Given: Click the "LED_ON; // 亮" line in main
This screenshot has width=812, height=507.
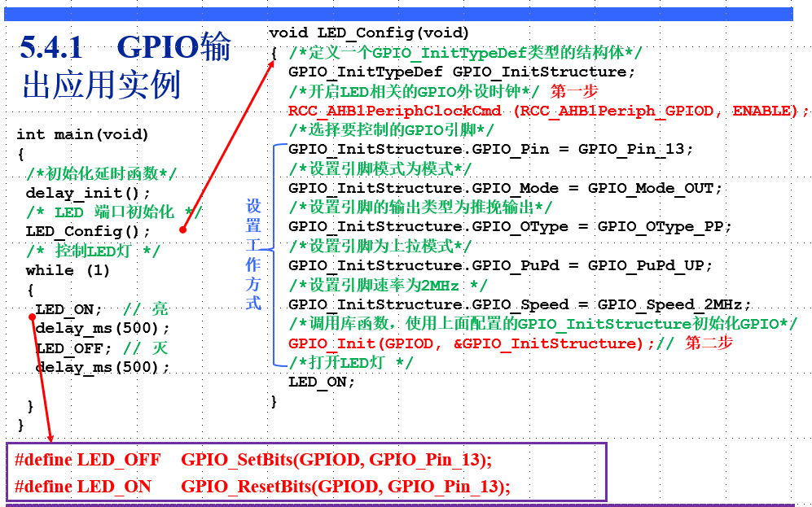Looking at the screenshot, I should click(101, 309).
